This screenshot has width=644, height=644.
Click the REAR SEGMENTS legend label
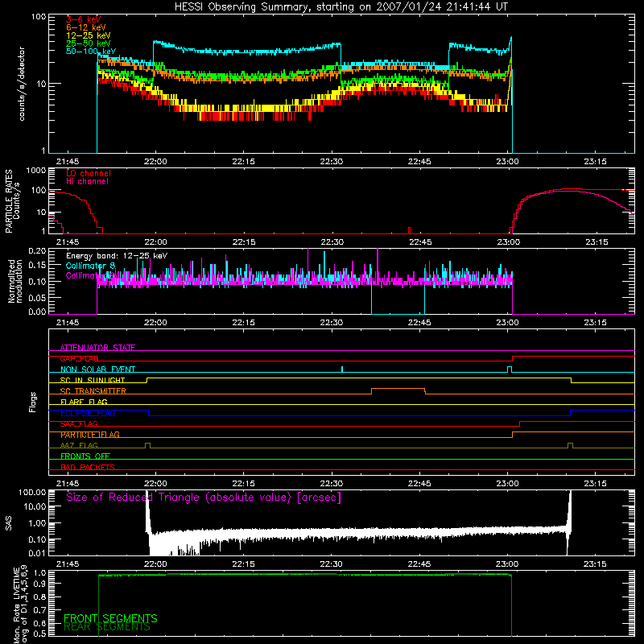click(107, 627)
